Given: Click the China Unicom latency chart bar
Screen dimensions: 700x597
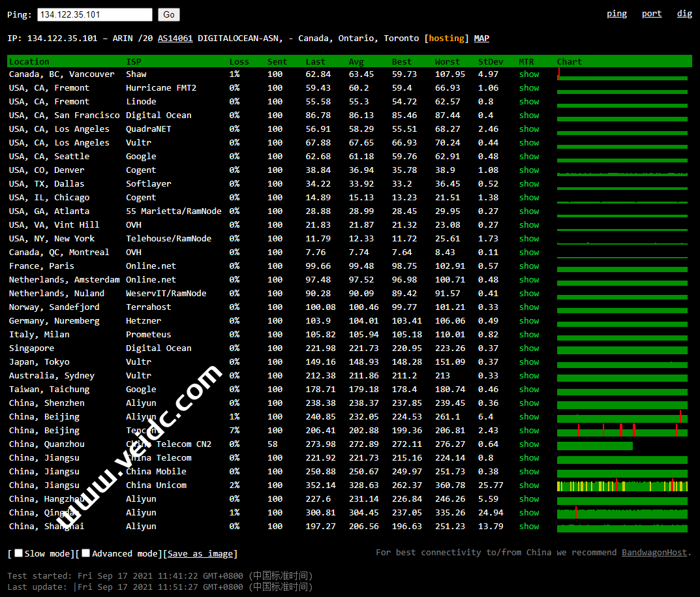Looking at the screenshot, I should tap(622, 486).
